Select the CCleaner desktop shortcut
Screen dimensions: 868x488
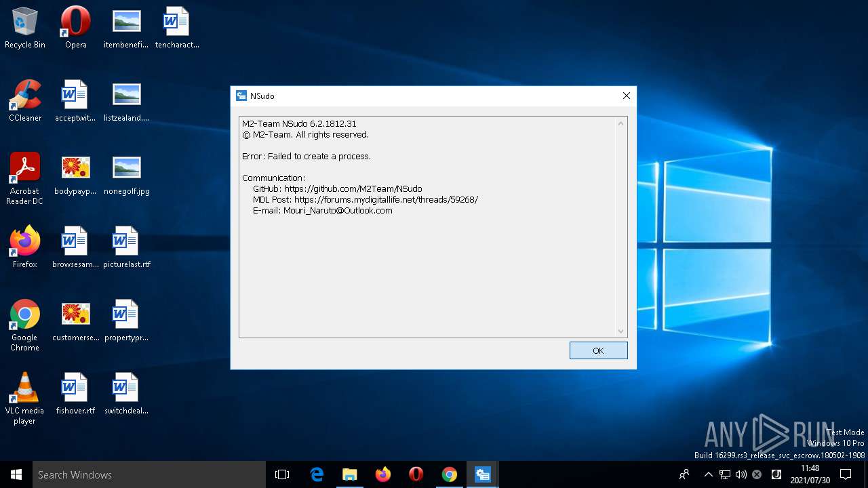(x=25, y=102)
